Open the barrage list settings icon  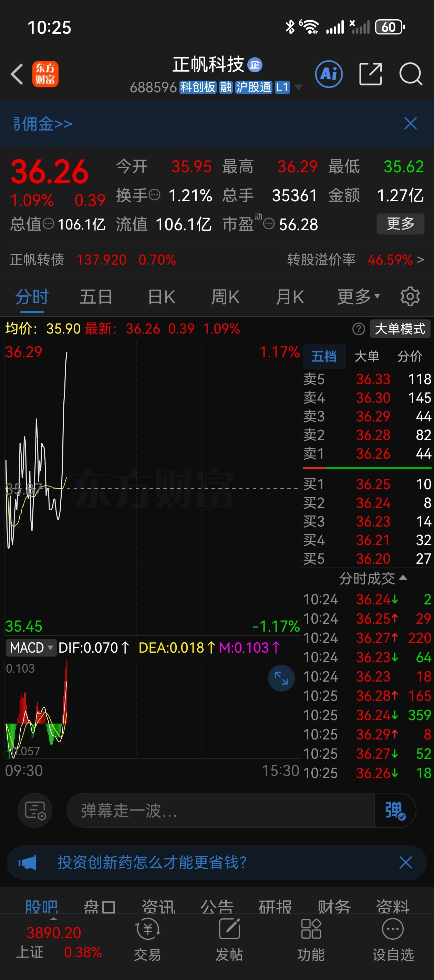(x=35, y=810)
